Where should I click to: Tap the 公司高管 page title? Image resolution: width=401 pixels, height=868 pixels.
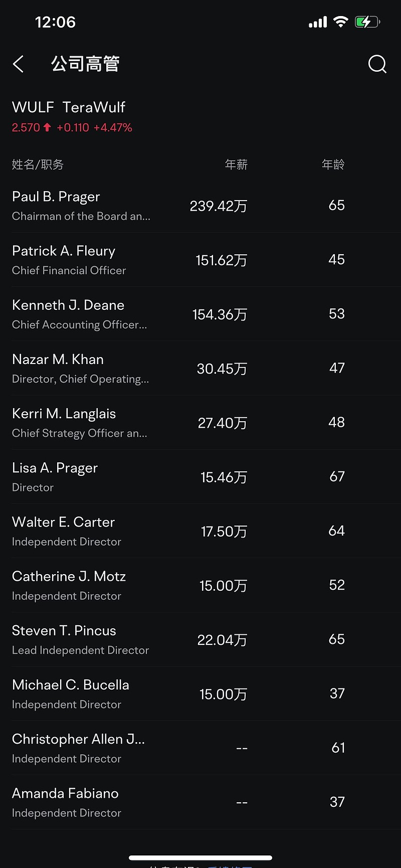pos(85,64)
